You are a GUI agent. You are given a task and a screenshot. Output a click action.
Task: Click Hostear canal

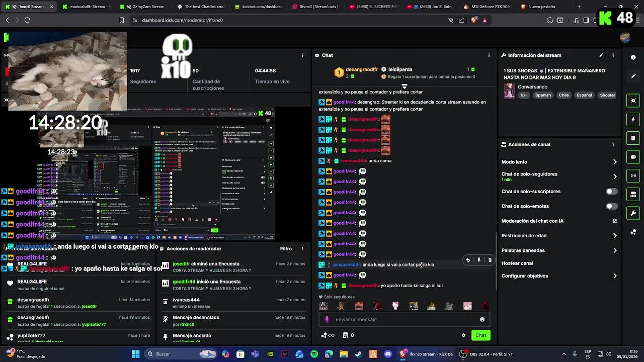[517, 263]
